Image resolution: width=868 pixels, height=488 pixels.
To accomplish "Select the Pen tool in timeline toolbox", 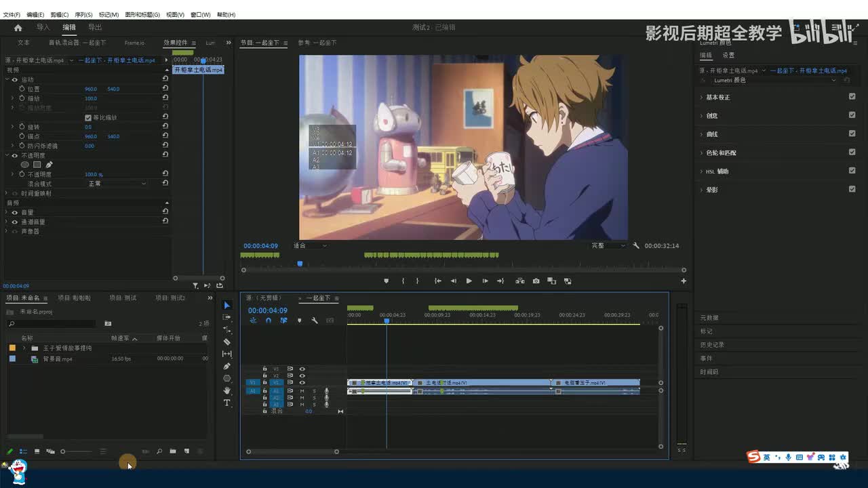I will click(227, 366).
